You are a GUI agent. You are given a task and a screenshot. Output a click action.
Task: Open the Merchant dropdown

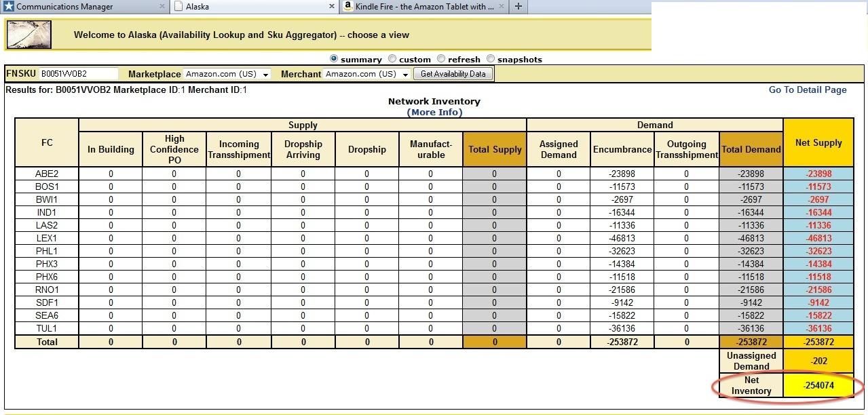click(x=367, y=74)
